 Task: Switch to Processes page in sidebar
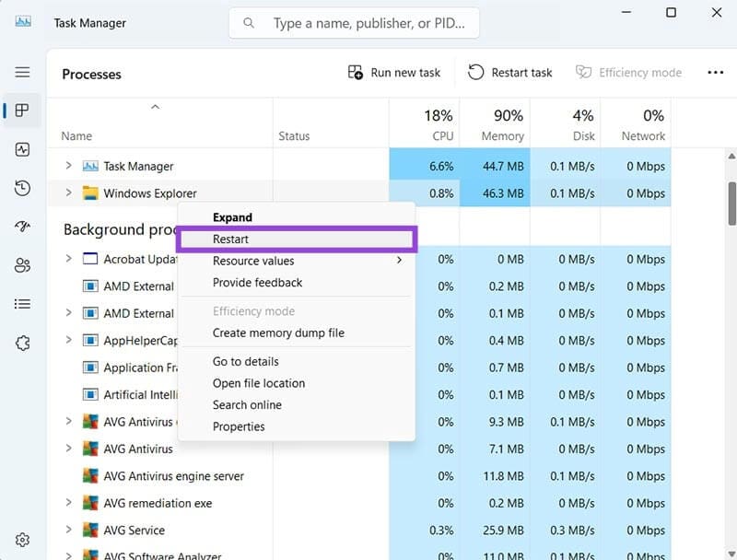[22, 111]
